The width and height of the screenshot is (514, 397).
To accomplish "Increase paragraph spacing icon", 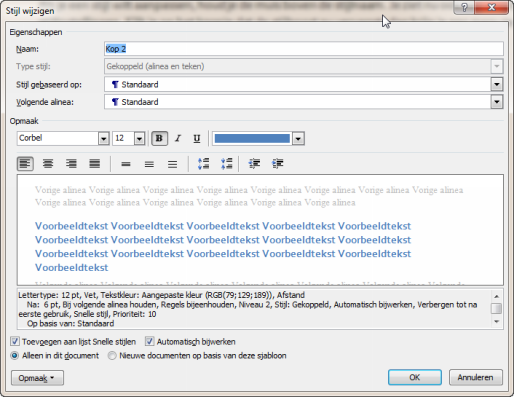I will (x=203, y=164).
